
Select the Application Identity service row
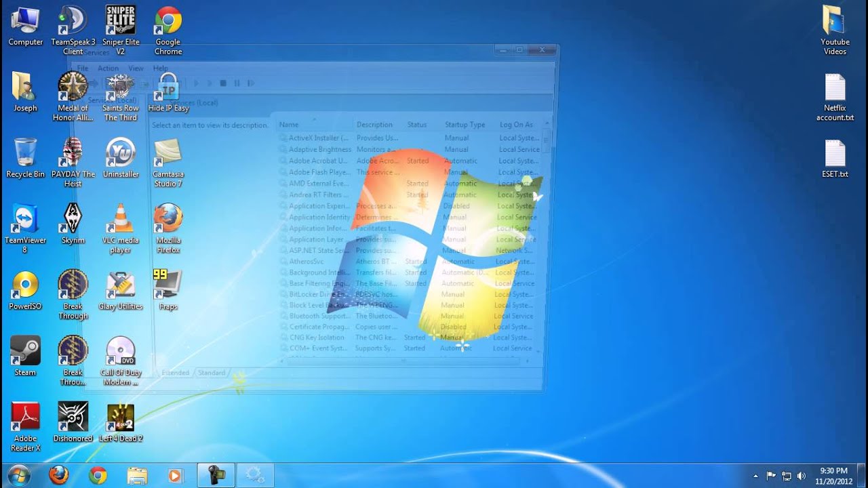[410, 217]
